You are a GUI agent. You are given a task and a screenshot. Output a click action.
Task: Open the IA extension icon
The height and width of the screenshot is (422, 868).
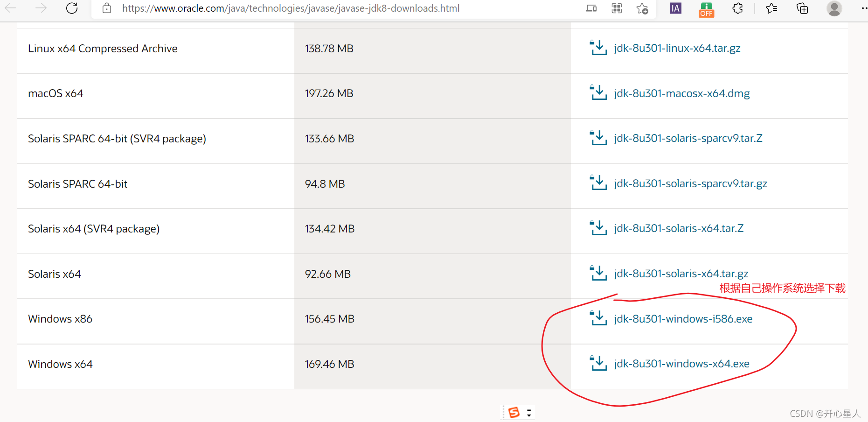tap(675, 8)
